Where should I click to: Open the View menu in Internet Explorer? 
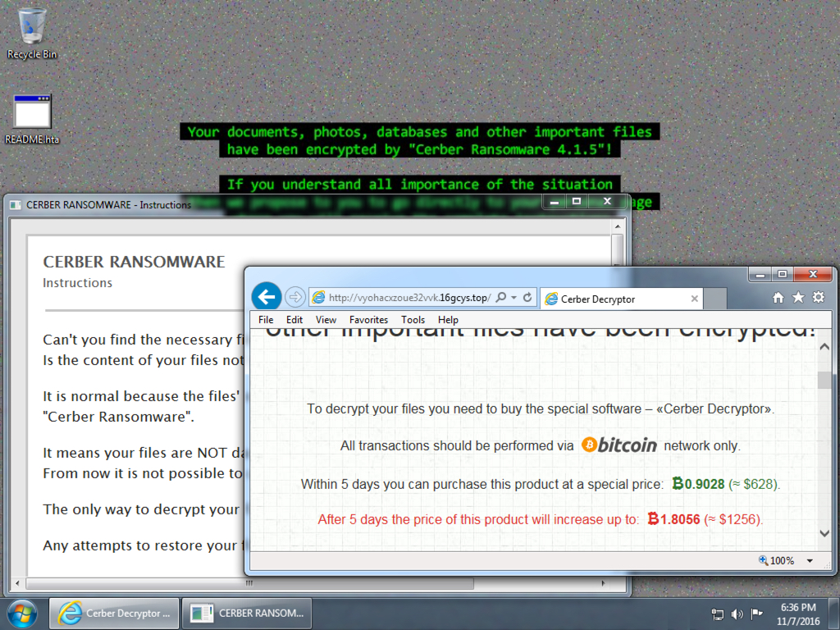[x=326, y=320]
